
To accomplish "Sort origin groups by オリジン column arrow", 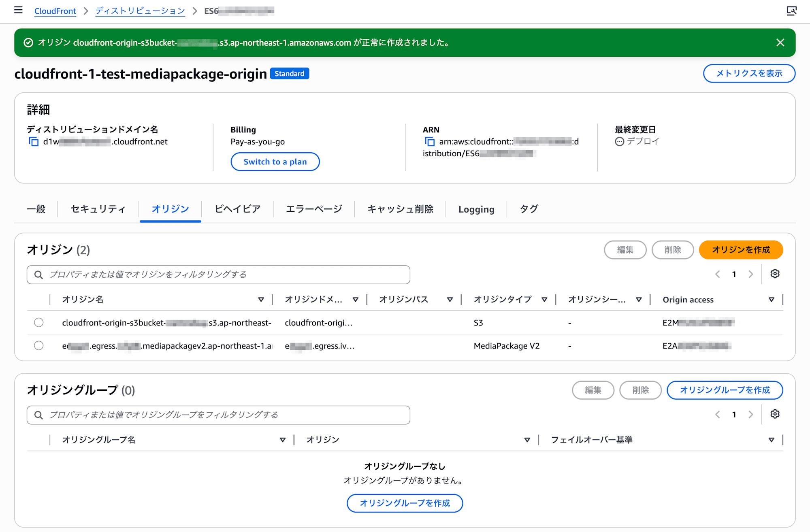I will (527, 440).
